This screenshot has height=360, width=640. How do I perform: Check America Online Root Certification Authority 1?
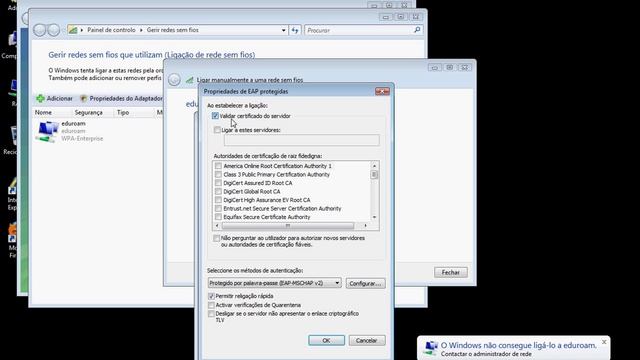[x=218, y=166]
